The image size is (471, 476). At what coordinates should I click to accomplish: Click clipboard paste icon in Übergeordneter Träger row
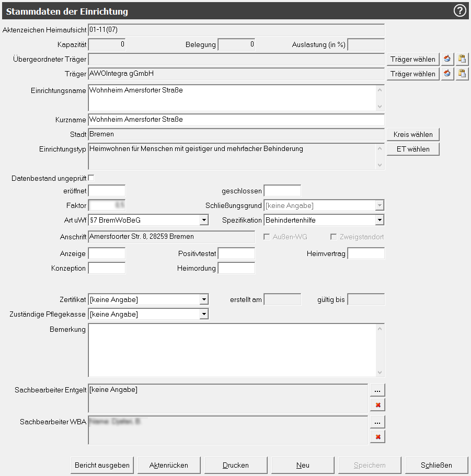click(462, 59)
